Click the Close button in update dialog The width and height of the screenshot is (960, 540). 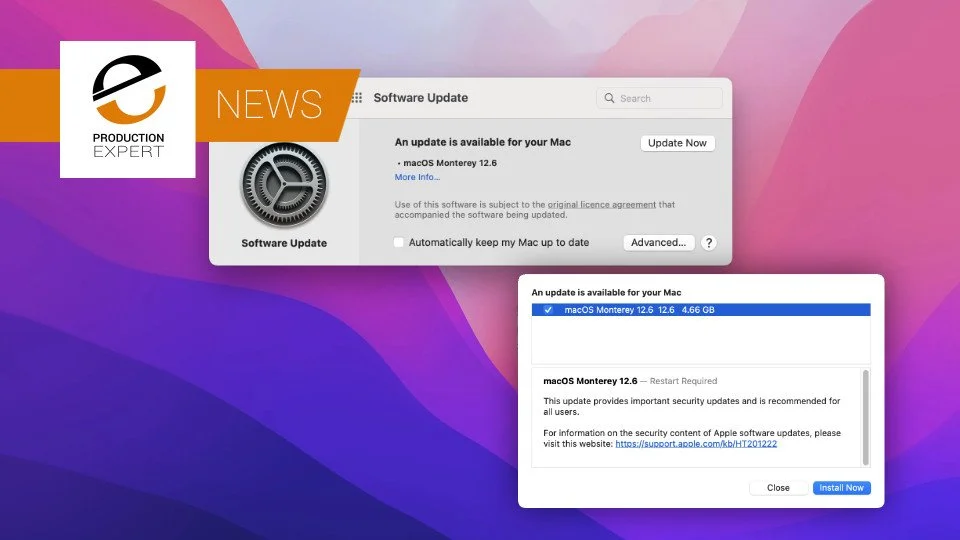pyautogui.click(x=778, y=488)
